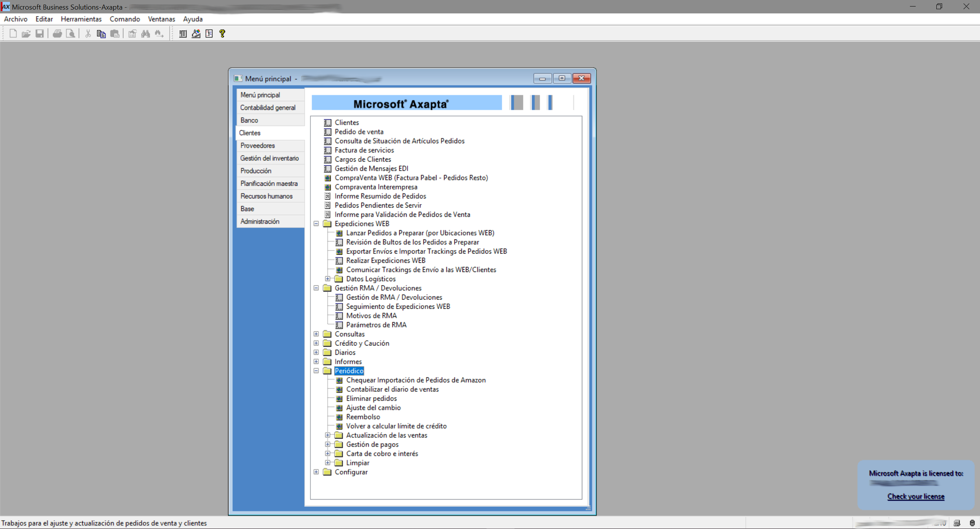Click the Print toolbar icon
The image size is (980, 529).
tap(57, 34)
